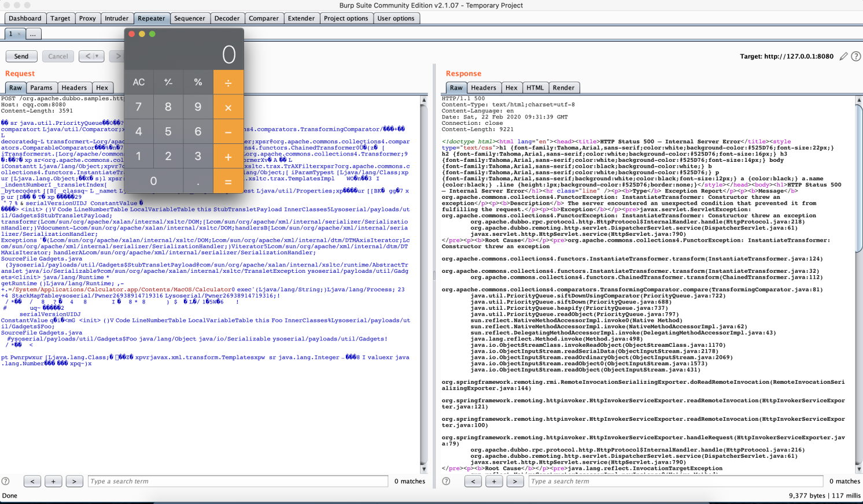Select the request Raw tab
The height and width of the screenshot is (504, 863).
tap(16, 88)
